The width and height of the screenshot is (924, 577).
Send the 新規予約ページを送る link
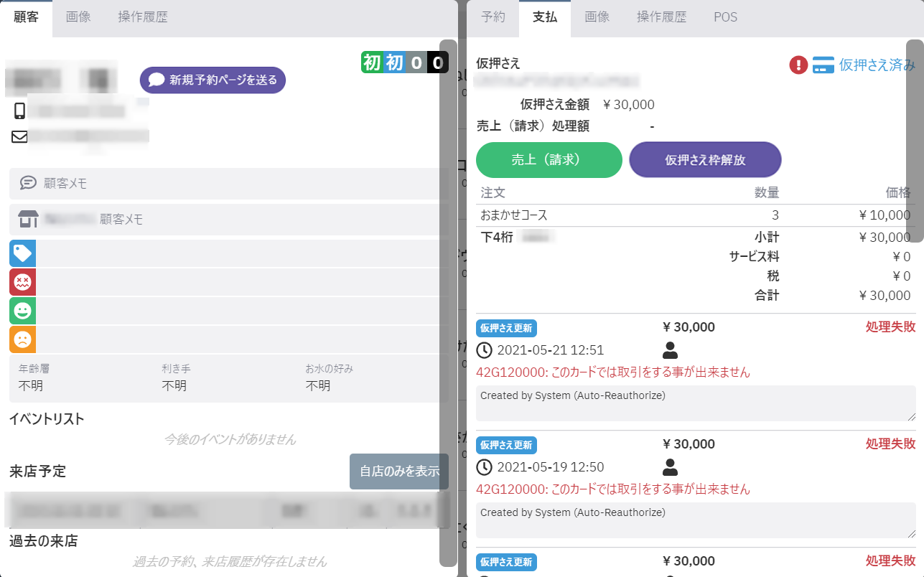(x=213, y=80)
